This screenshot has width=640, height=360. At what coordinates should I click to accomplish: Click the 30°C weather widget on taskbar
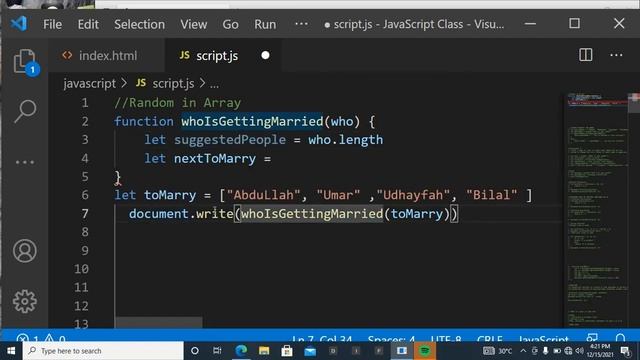(x=498, y=351)
